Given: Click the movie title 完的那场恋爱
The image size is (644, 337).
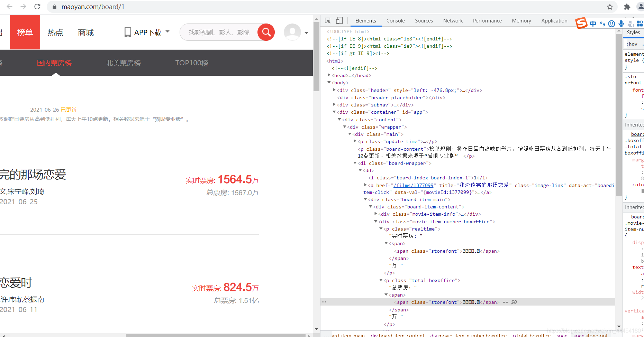Looking at the screenshot, I should 33,175.
